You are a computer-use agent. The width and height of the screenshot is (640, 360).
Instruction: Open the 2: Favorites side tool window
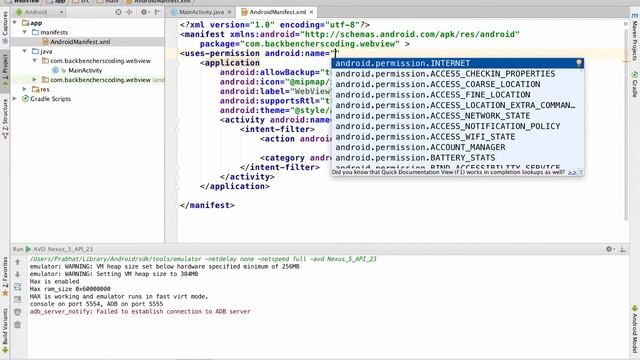pos(5,278)
